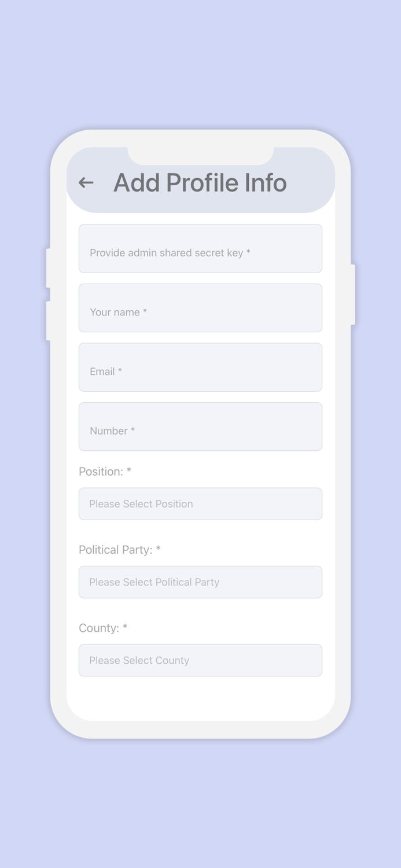Tap the Email field placeholder text
401x868 pixels.
105,371
